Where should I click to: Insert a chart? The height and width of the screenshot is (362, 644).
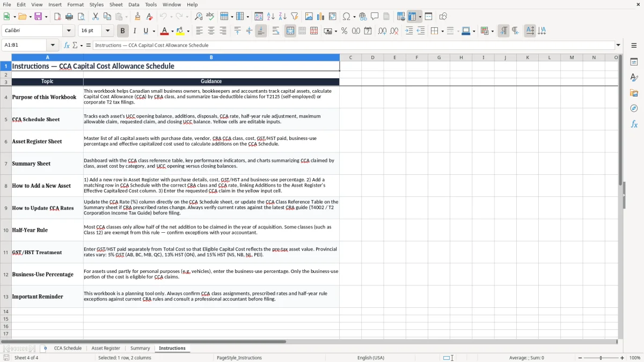[321, 17]
